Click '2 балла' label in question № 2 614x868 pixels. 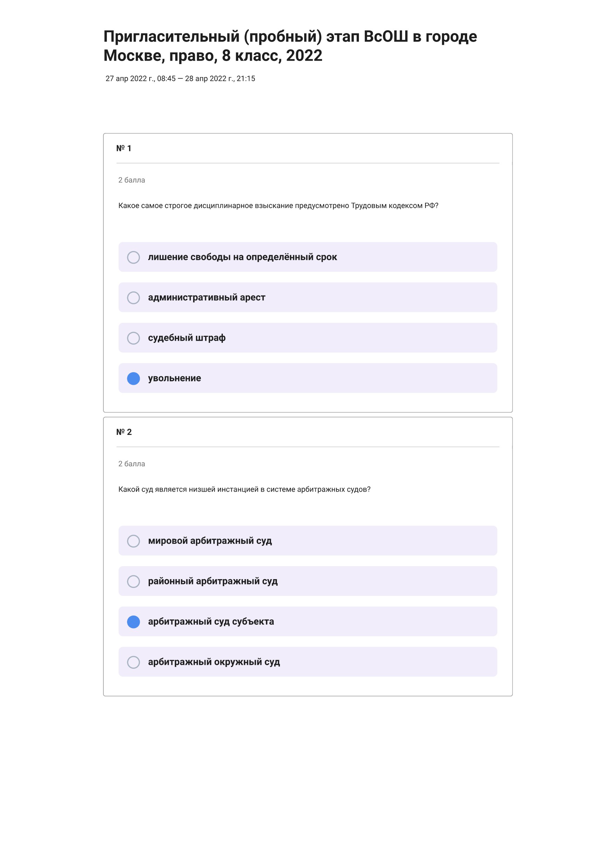(132, 464)
